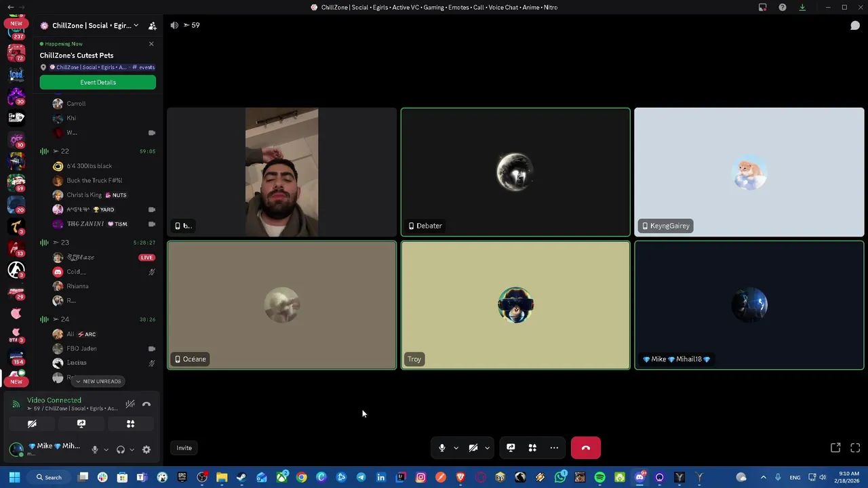Open help question mark in title bar
Viewport: 868px width, 488px height.
[783, 7]
